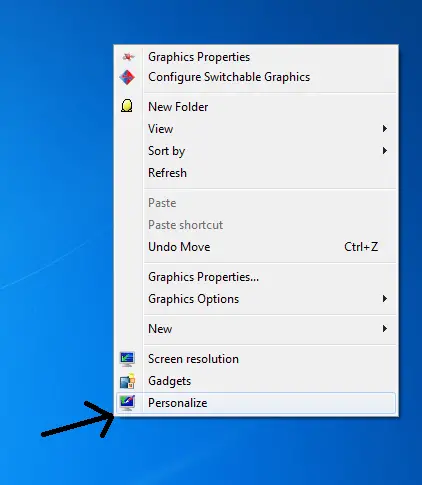This screenshot has height=485, width=422.
Task: Expand the Graphics Options submenu arrow
Action: point(385,299)
